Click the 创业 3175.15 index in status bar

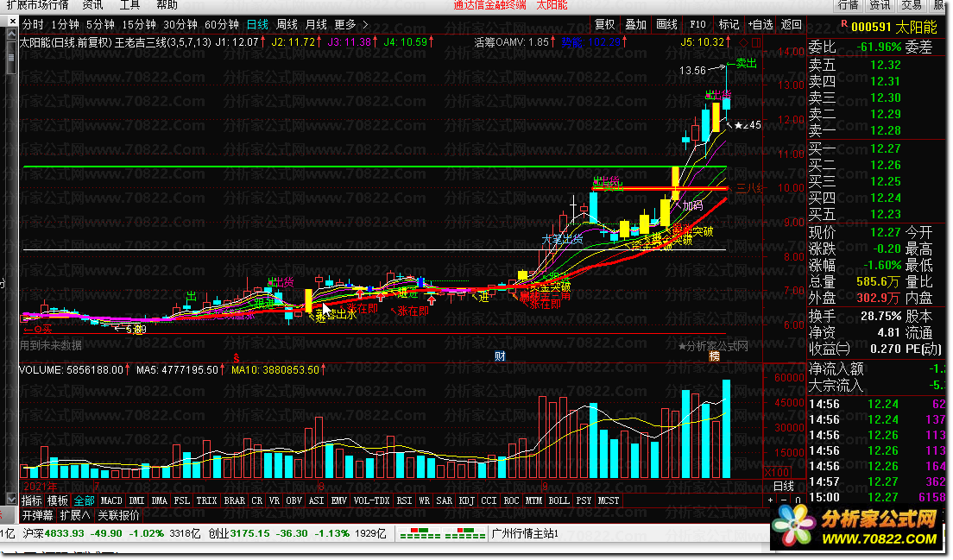point(239,534)
